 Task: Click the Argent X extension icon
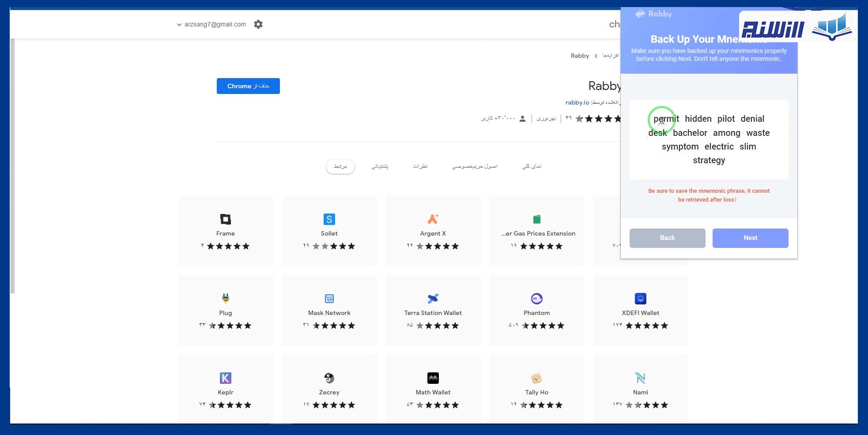point(433,219)
